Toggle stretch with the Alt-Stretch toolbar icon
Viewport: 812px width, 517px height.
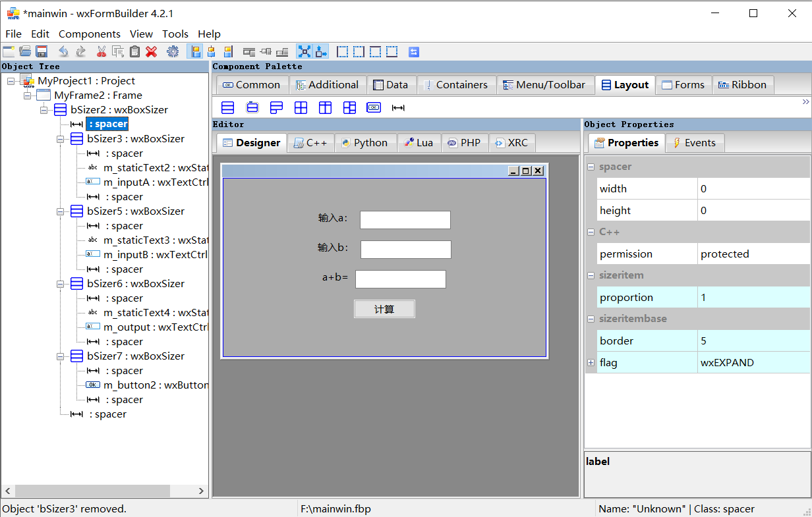(x=320, y=51)
